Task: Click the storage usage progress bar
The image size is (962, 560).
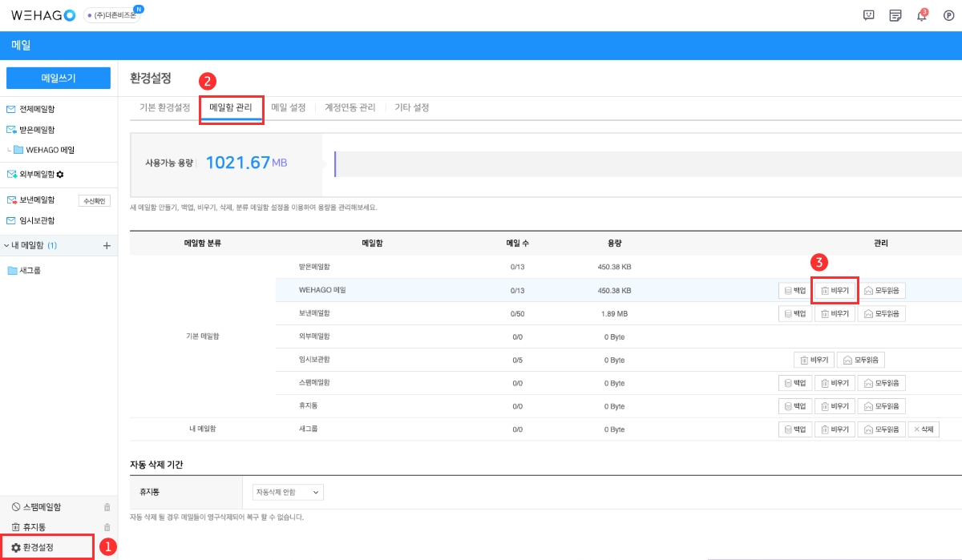Action: point(648,163)
